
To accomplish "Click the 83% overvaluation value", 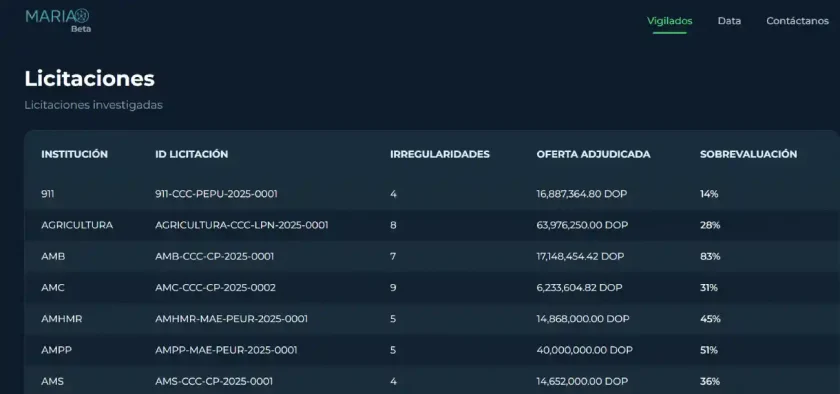I will pyautogui.click(x=710, y=257).
